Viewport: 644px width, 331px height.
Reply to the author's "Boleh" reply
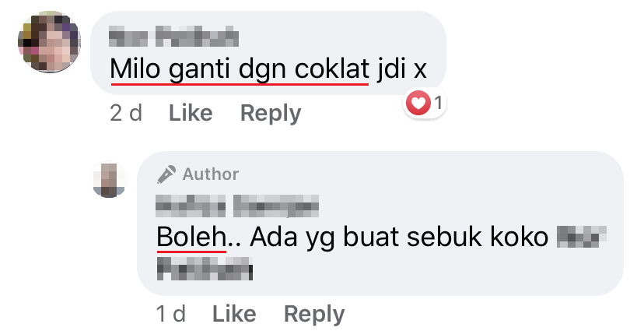click(314, 315)
